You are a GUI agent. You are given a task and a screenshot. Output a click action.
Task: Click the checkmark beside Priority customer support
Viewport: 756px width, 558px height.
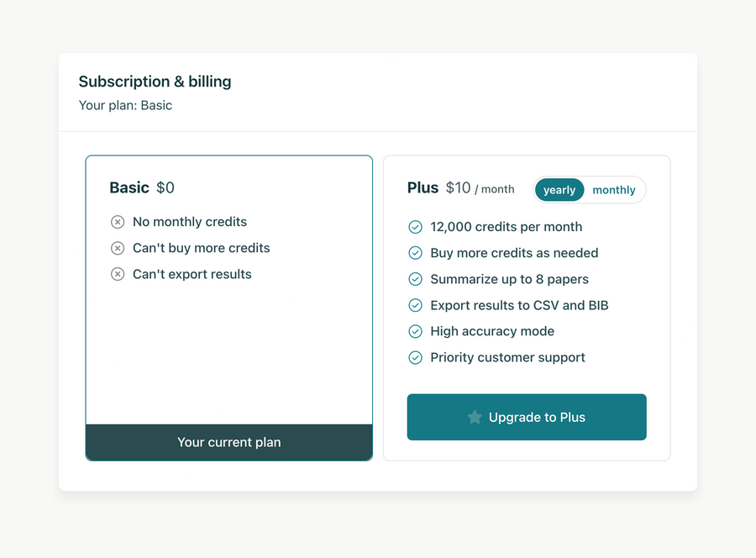(x=415, y=357)
